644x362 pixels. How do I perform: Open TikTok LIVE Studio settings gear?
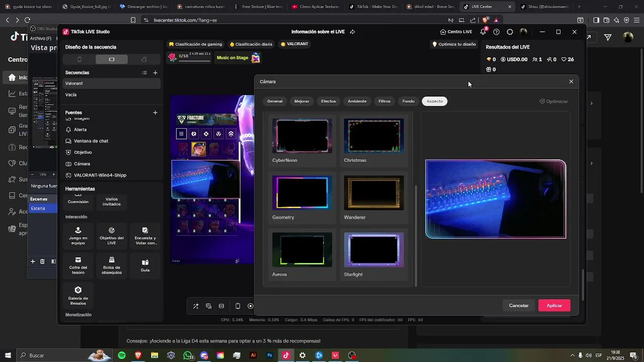coord(510,32)
